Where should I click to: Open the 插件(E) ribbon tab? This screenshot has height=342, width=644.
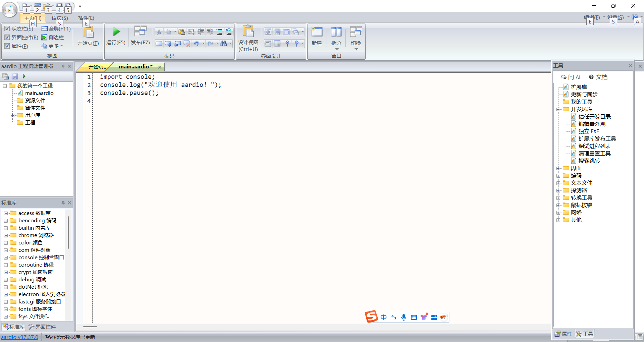[x=86, y=18]
